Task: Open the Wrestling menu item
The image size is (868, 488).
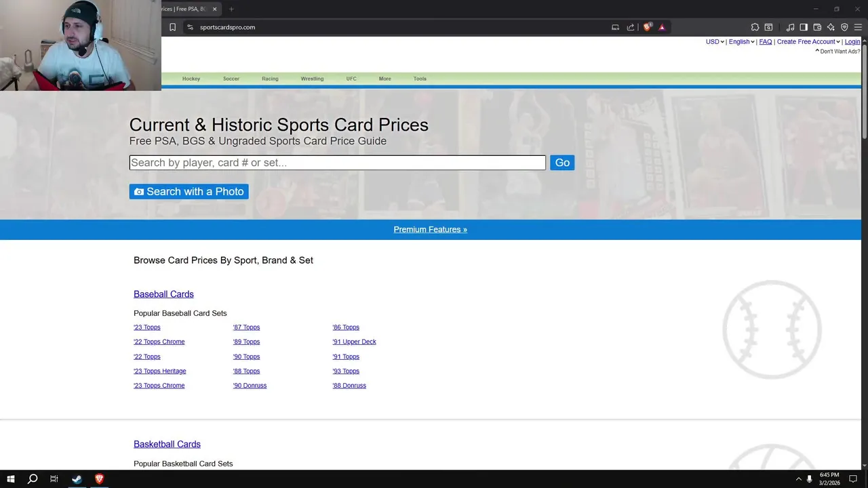Action: coord(312,79)
